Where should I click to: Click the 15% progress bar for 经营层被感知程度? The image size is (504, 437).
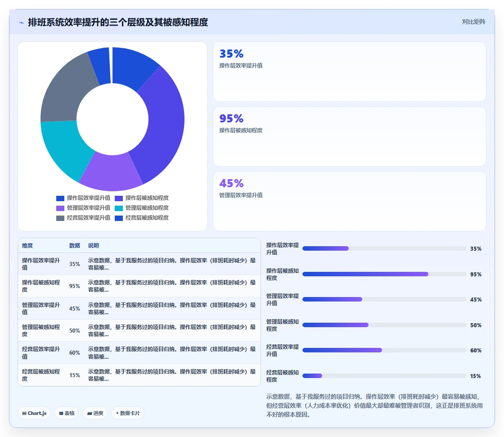384,376
